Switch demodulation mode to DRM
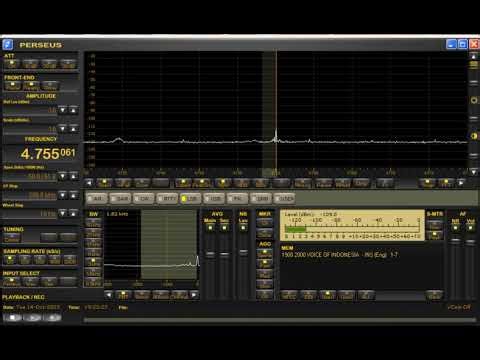This screenshot has height=360, width=480. click(x=261, y=198)
